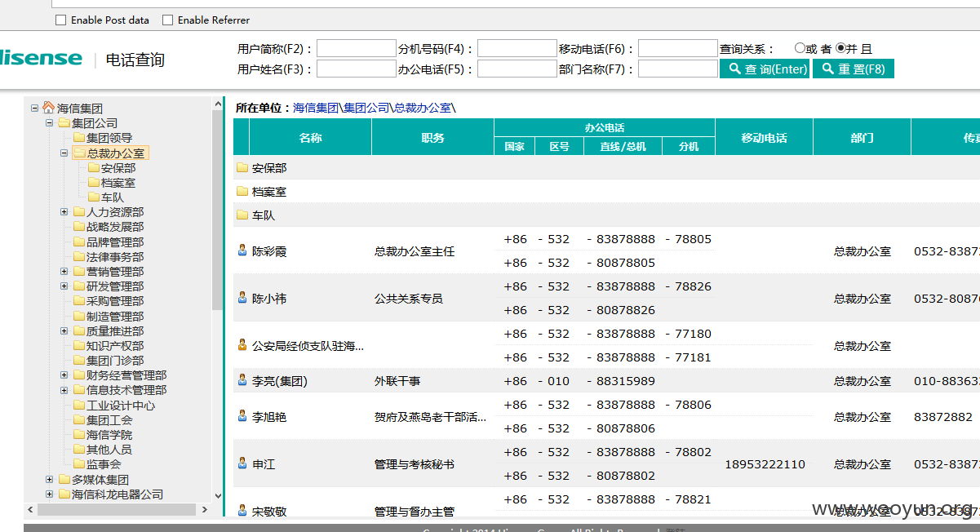Viewport: 980px width, 532px height.
Task: Click the person icon beside 李亮(集团)
Action: (242, 380)
